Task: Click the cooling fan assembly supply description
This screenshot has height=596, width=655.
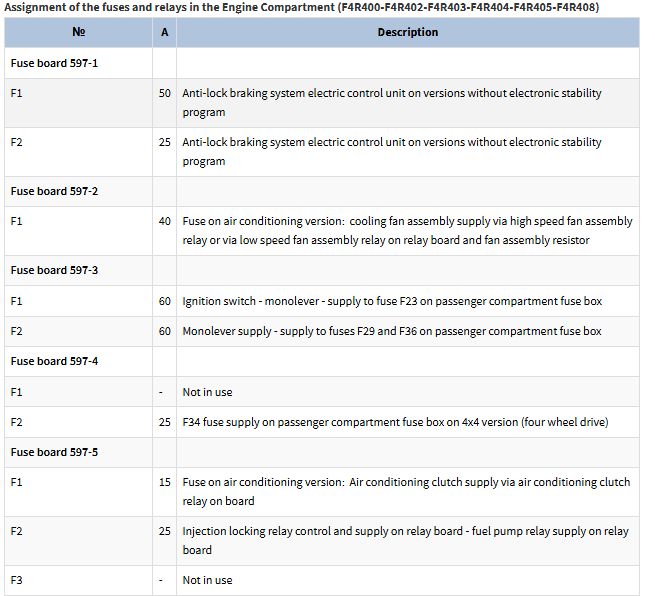Action: coord(407,231)
